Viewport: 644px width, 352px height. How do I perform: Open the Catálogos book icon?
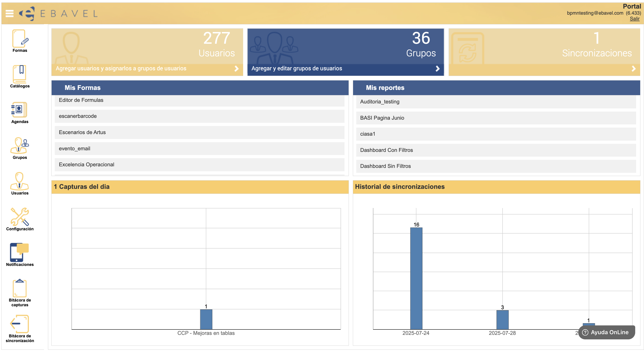[x=20, y=74]
